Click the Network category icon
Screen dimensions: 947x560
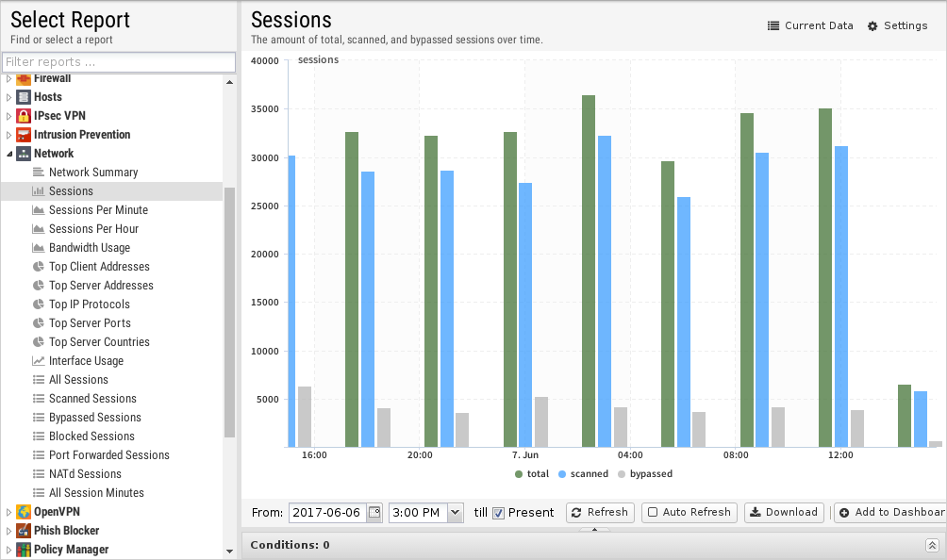click(23, 154)
